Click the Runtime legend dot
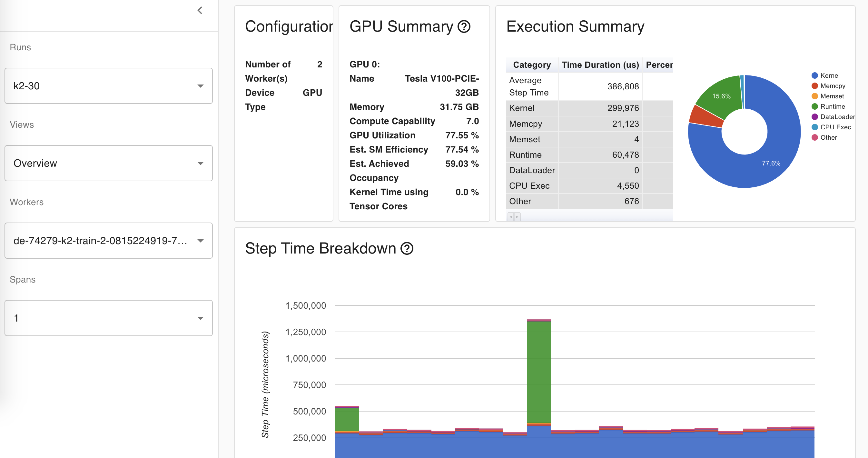Screen dimensions: 868x458 click(x=814, y=106)
